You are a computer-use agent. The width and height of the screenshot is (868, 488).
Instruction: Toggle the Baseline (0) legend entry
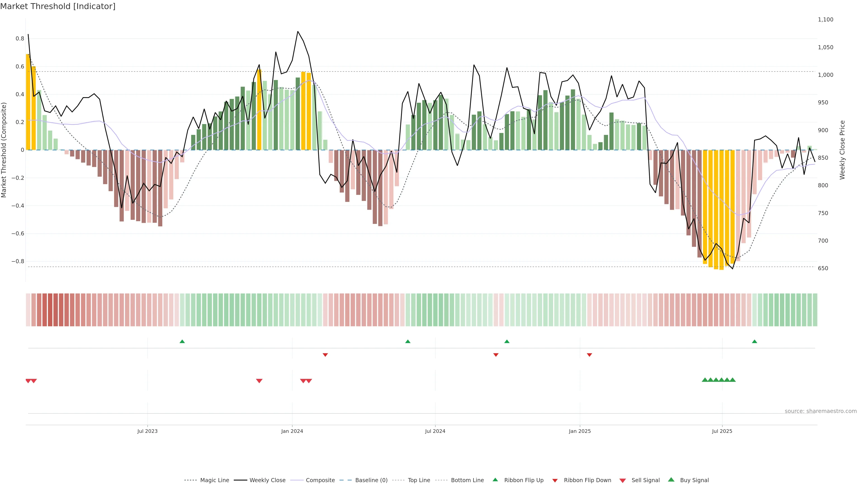coord(371,480)
